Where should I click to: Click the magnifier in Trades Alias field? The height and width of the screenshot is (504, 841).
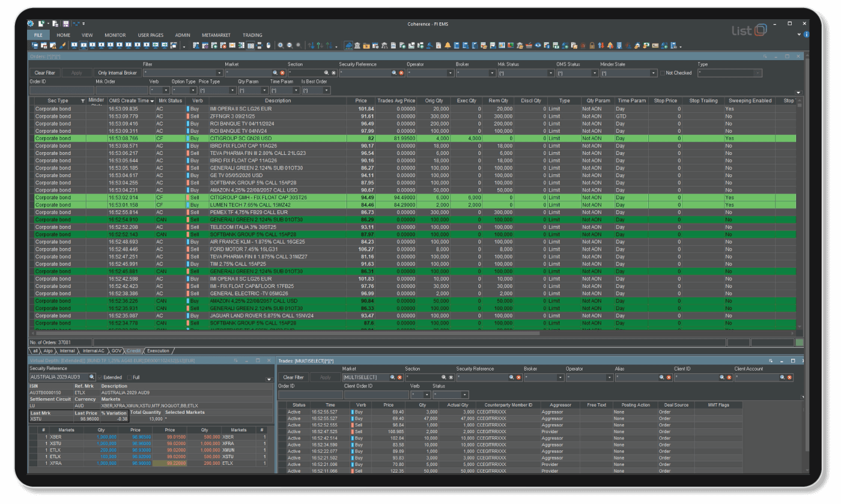pyautogui.click(x=662, y=377)
